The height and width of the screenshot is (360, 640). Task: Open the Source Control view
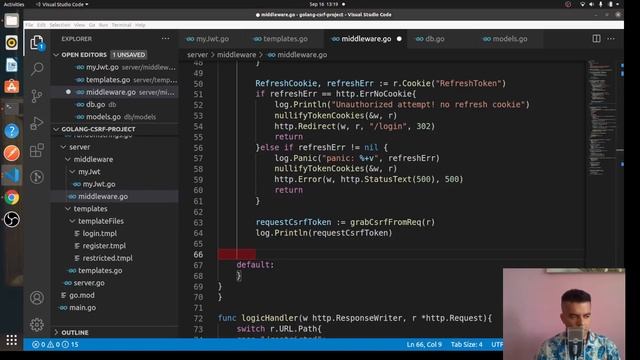[37, 96]
